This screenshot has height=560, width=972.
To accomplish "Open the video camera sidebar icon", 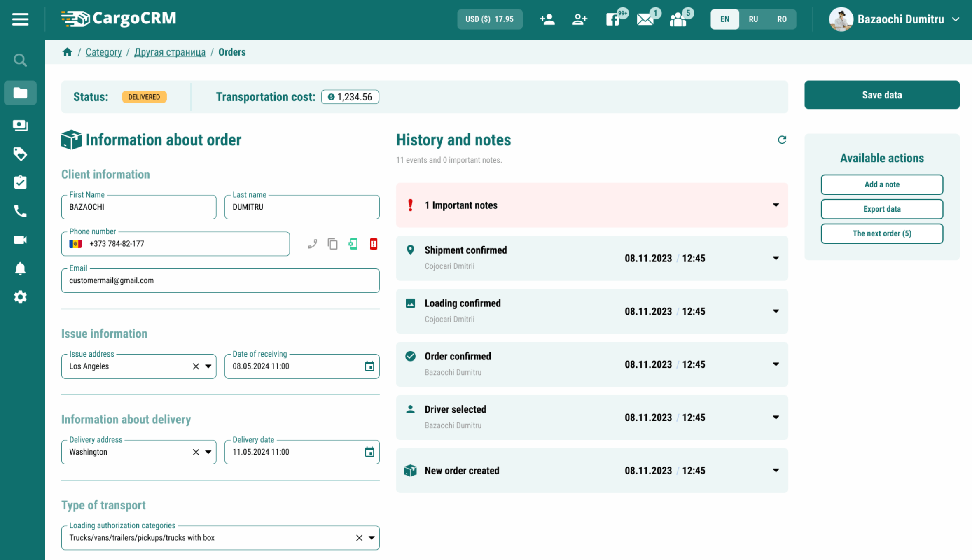I will point(20,240).
